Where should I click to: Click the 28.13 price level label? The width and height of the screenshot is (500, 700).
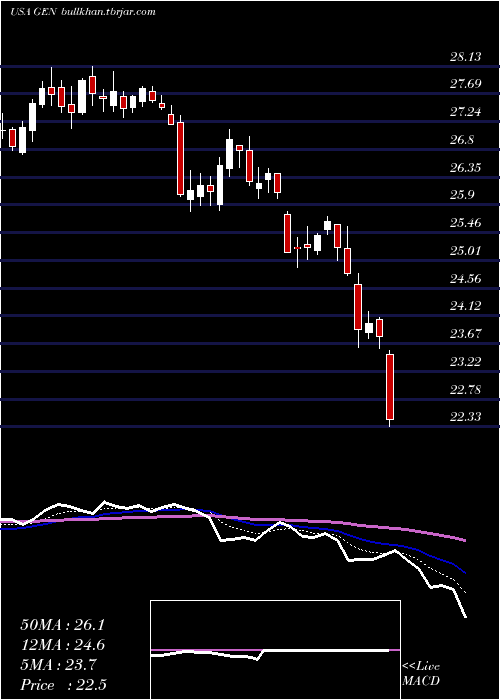(x=466, y=57)
